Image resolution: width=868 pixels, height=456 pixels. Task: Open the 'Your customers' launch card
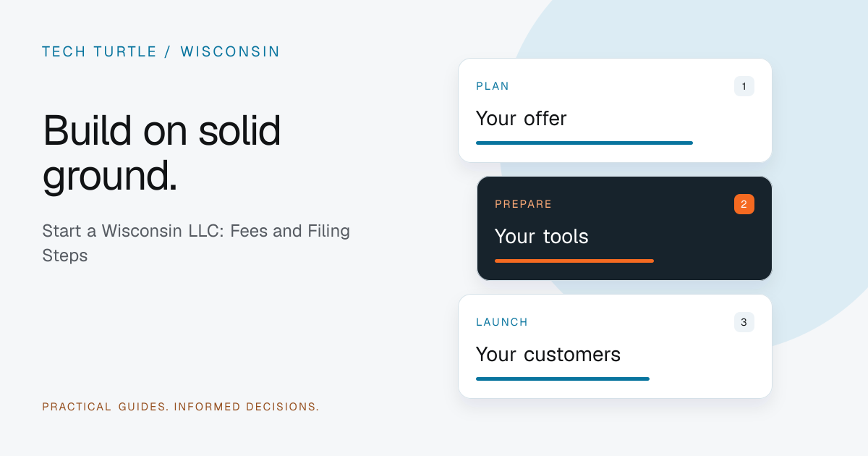(615, 346)
